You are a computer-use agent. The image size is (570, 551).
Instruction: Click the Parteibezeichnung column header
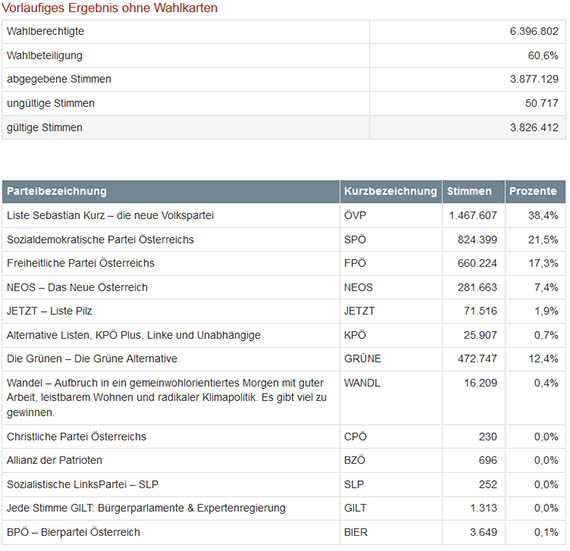pos(171,191)
